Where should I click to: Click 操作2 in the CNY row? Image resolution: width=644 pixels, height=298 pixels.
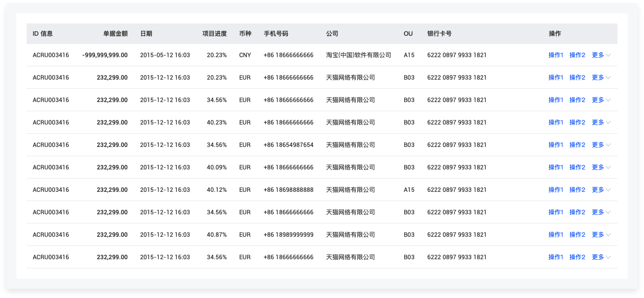pos(577,55)
